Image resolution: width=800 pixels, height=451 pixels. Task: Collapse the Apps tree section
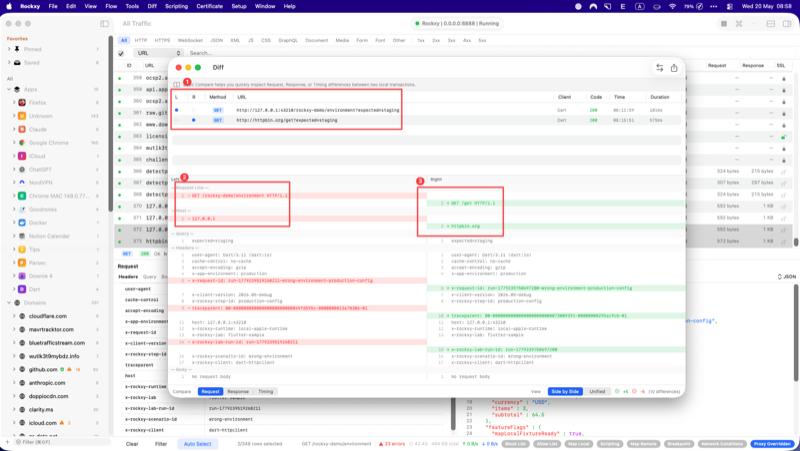click(9, 89)
